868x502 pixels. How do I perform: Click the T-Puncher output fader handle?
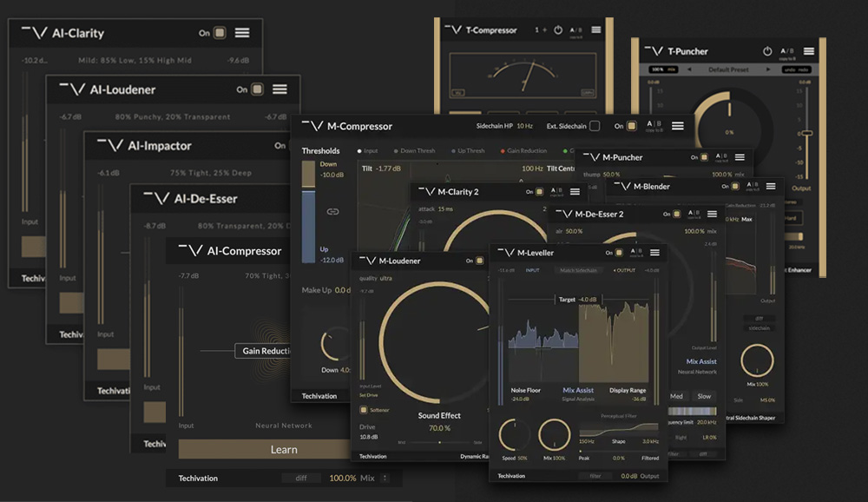(807, 134)
